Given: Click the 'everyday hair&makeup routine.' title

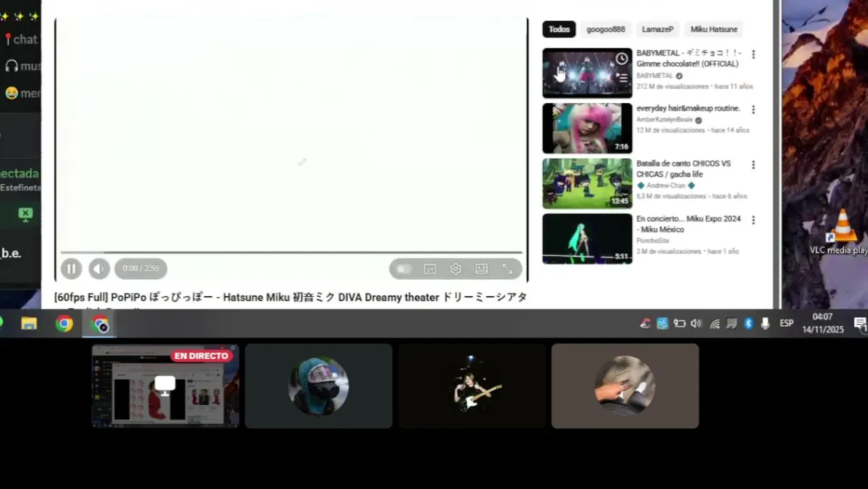Looking at the screenshot, I should tap(688, 109).
